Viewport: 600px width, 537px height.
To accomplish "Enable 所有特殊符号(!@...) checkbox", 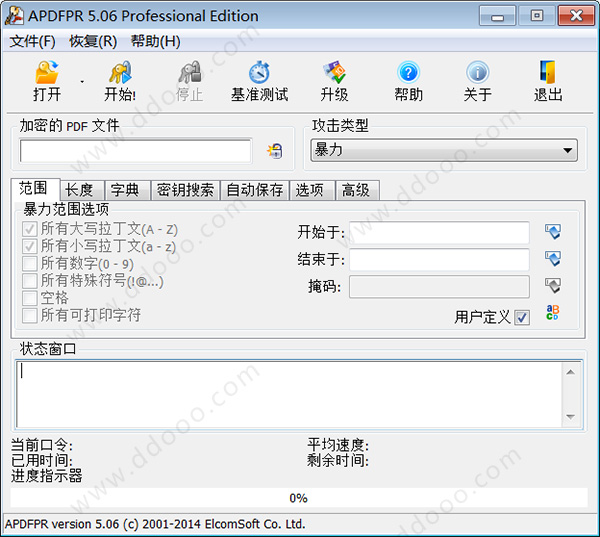I will click(29, 281).
